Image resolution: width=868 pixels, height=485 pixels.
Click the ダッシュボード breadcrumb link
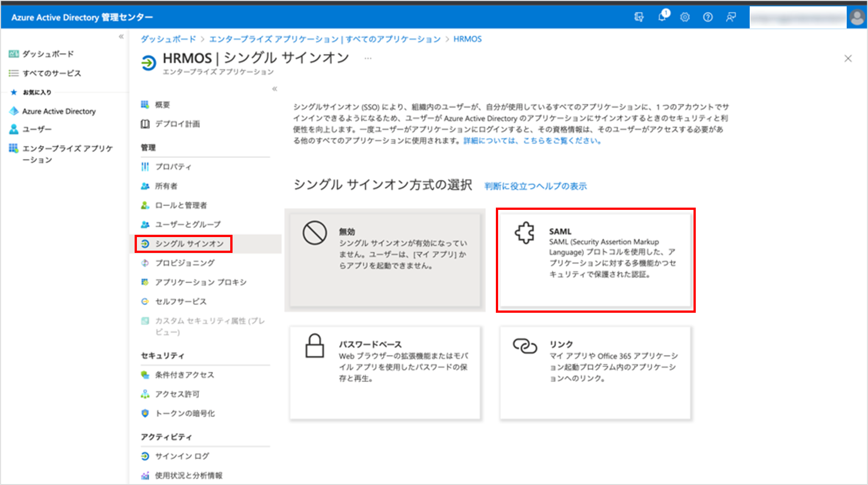click(x=168, y=39)
